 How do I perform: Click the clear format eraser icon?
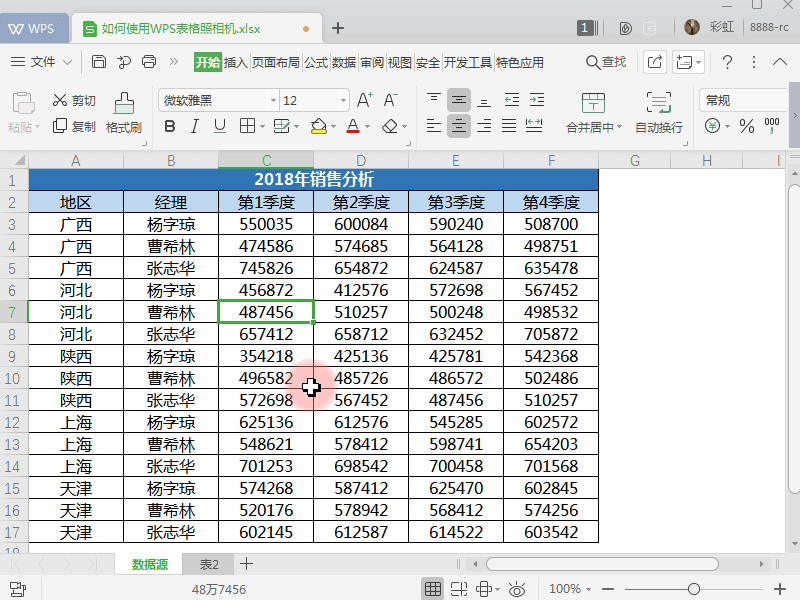click(x=390, y=126)
